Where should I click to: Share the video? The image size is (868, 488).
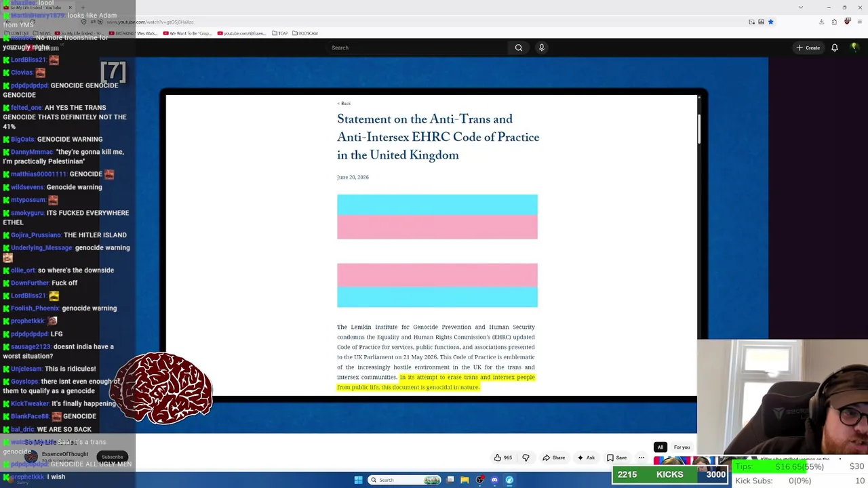[x=553, y=457]
